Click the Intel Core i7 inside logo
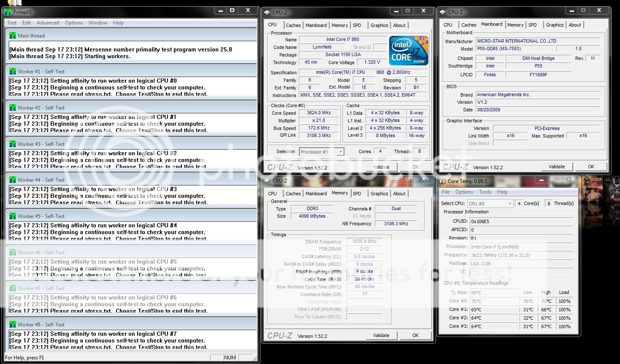620x364 pixels. [x=409, y=51]
